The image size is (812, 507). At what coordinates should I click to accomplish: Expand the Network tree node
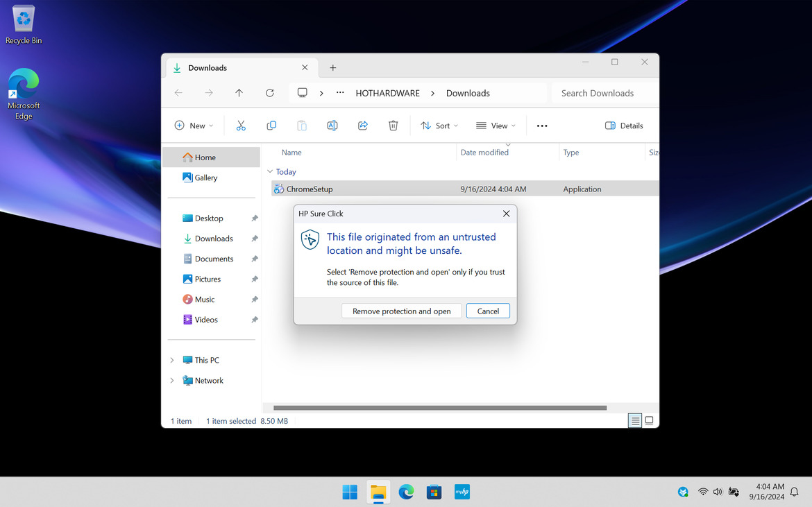pos(172,380)
